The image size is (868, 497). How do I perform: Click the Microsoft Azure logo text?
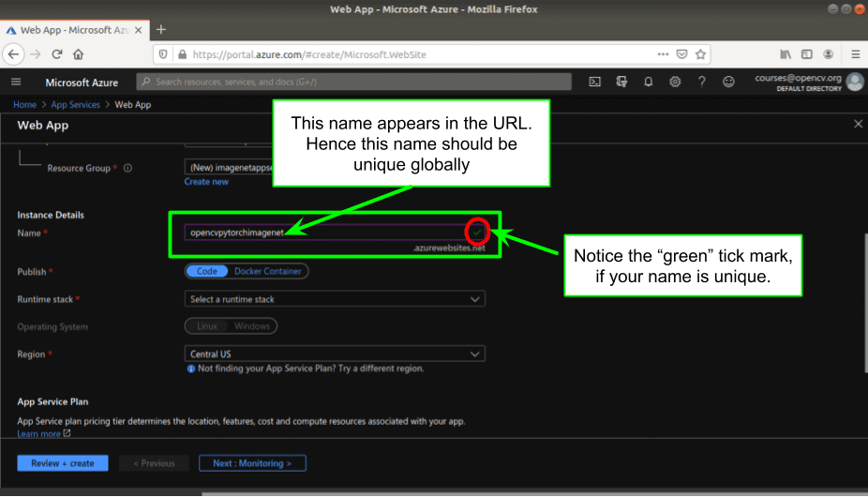pyautogui.click(x=82, y=83)
